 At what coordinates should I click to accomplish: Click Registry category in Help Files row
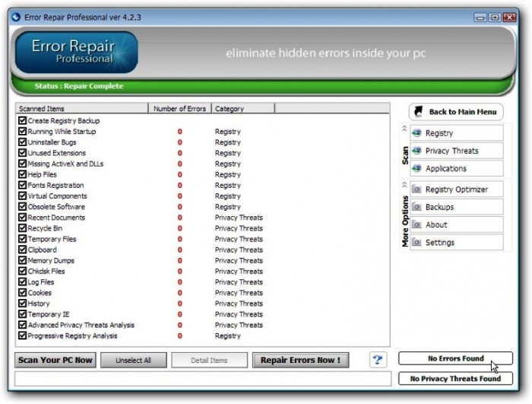pos(228,174)
